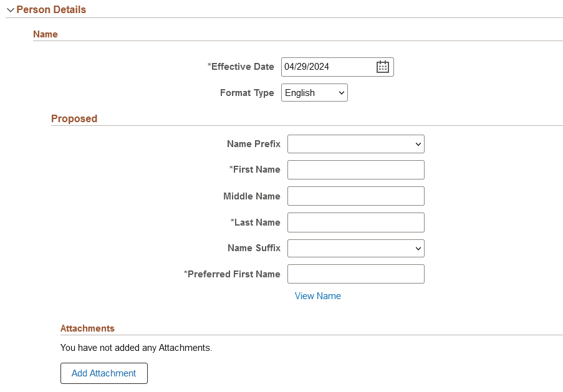Click the View Name link
563x392 pixels.
click(317, 296)
